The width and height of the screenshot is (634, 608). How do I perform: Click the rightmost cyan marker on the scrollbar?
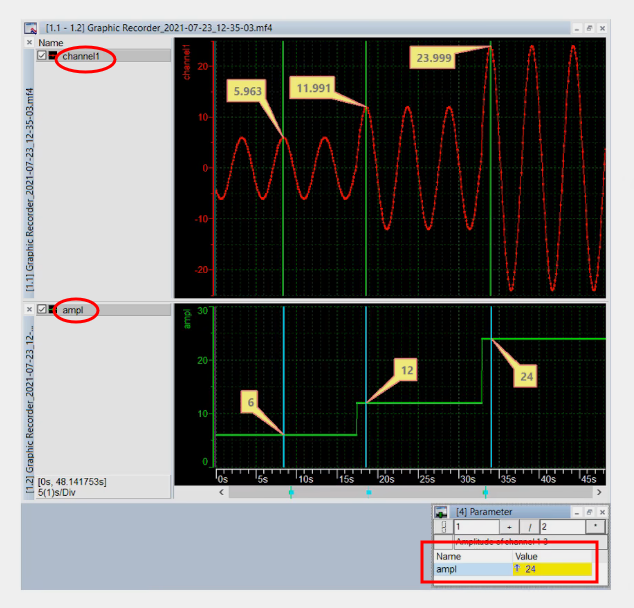pos(485,492)
